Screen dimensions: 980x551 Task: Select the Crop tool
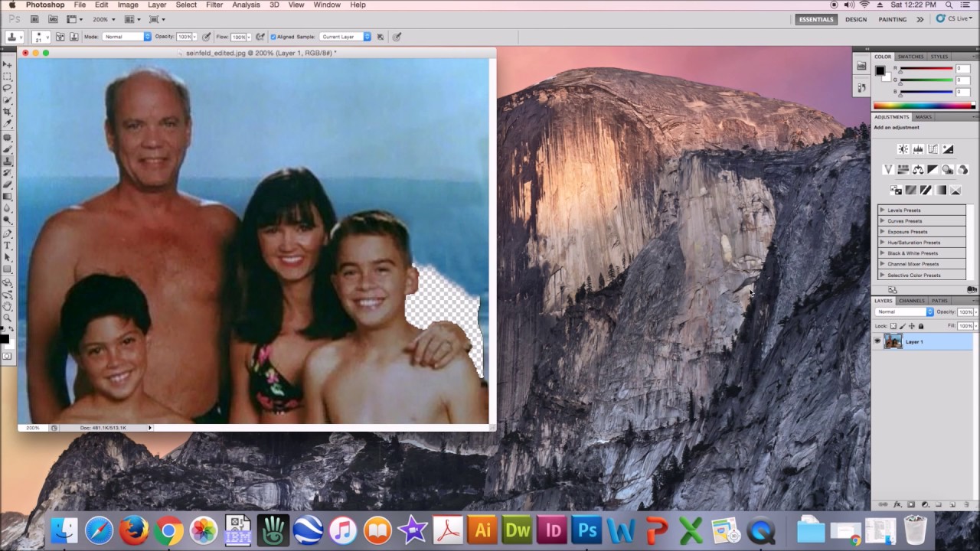[x=8, y=112]
